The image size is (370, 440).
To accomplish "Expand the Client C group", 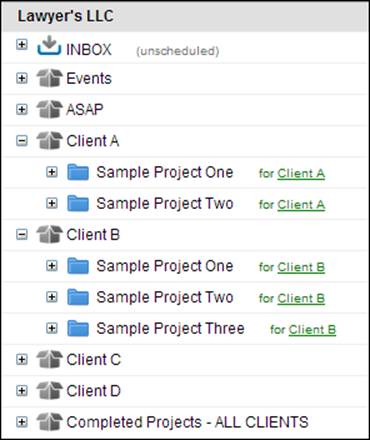I will [x=22, y=359].
